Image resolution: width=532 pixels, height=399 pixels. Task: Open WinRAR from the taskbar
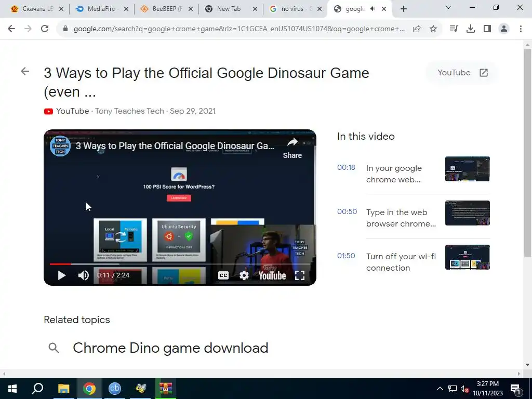click(166, 389)
